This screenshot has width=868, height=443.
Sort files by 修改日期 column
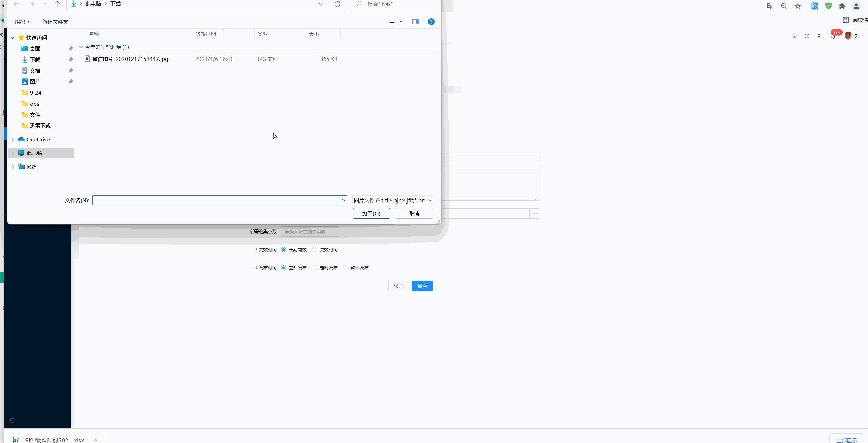206,34
